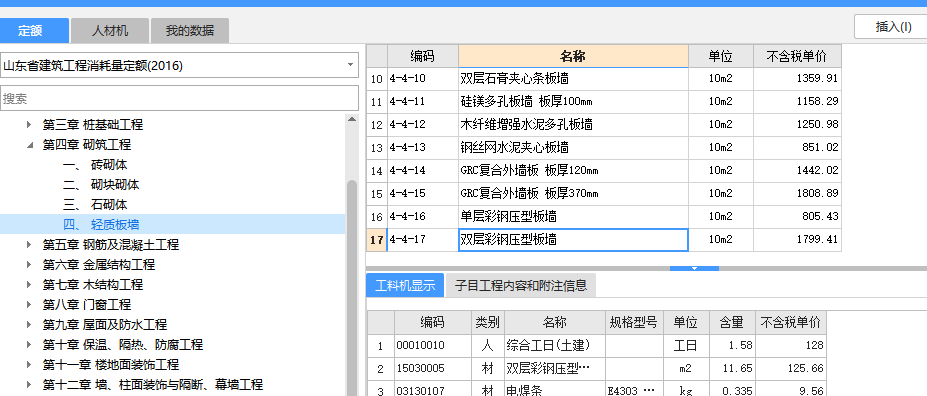Click 电焊条 material row
Viewport: 927px width, 396px height.
(596, 388)
